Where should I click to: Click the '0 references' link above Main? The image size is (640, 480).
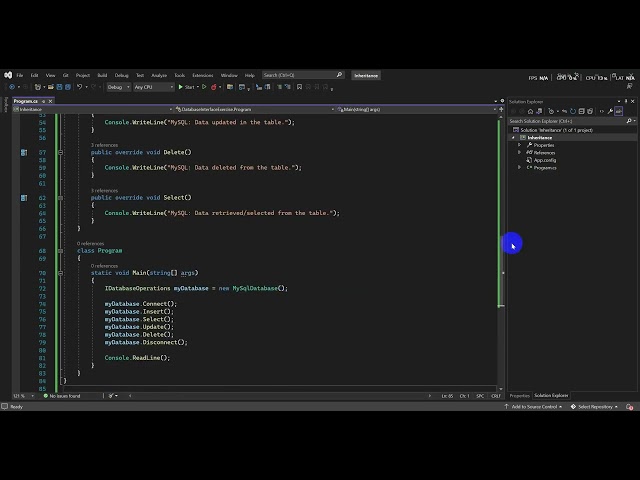(x=104, y=266)
